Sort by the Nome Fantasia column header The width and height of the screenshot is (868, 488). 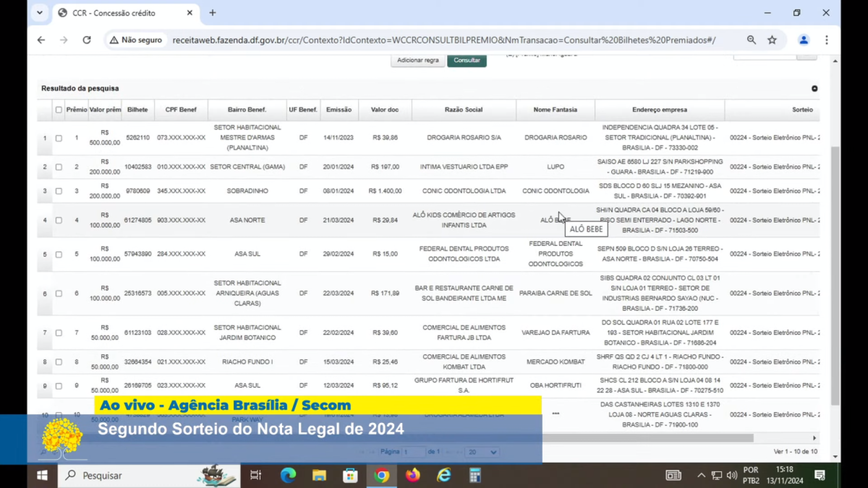tap(555, 110)
